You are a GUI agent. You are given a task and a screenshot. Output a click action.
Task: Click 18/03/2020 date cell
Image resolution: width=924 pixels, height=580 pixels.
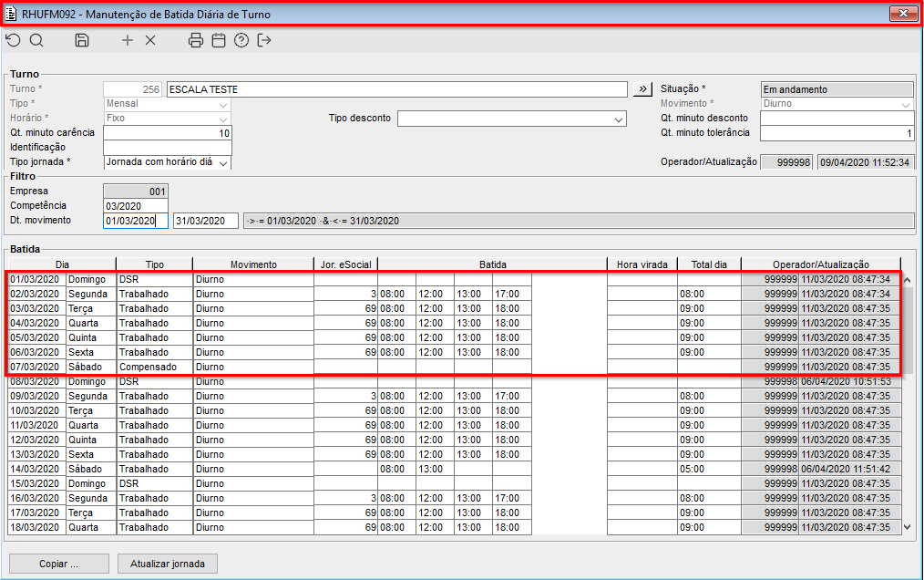pyautogui.click(x=37, y=527)
